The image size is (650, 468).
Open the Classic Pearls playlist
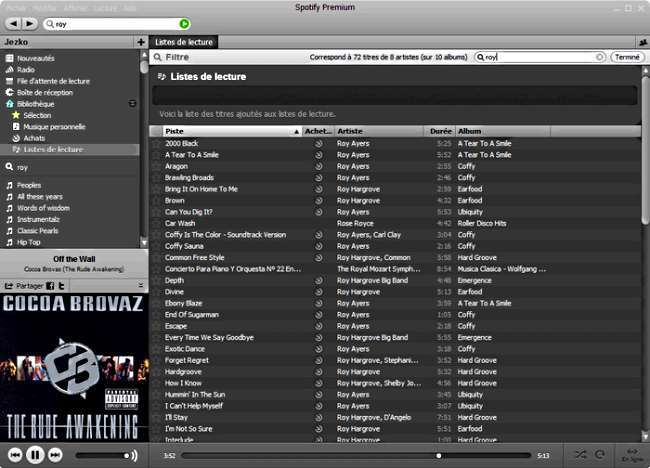click(x=37, y=231)
